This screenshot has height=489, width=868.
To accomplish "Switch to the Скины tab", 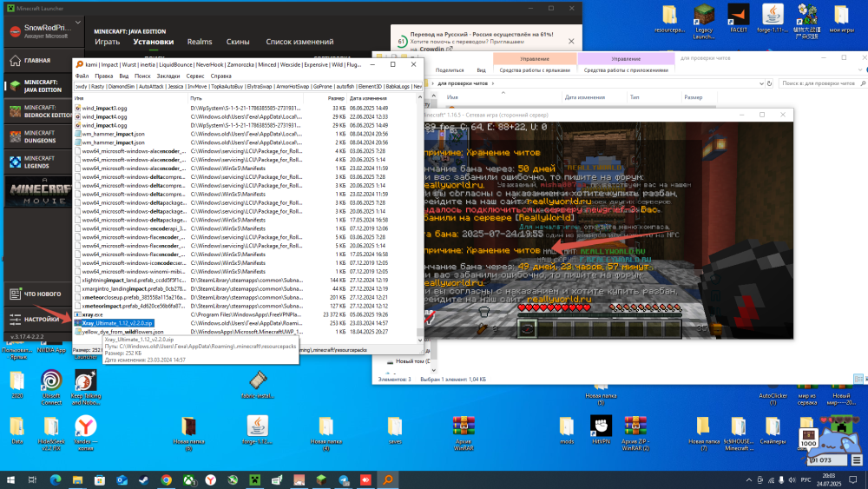I will [x=238, y=42].
